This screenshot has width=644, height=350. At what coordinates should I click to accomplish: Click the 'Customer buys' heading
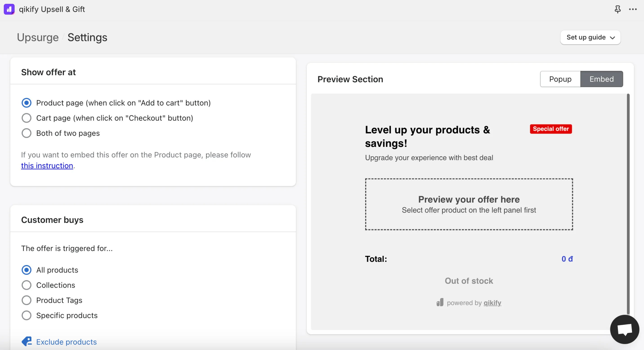pyautogui.click(x=52, y=220)
